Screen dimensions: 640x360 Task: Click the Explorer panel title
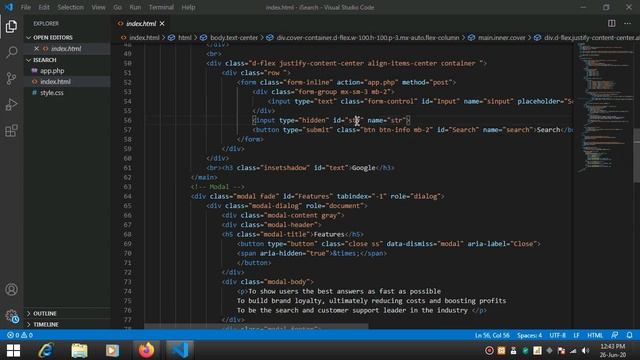coord(46,24)
